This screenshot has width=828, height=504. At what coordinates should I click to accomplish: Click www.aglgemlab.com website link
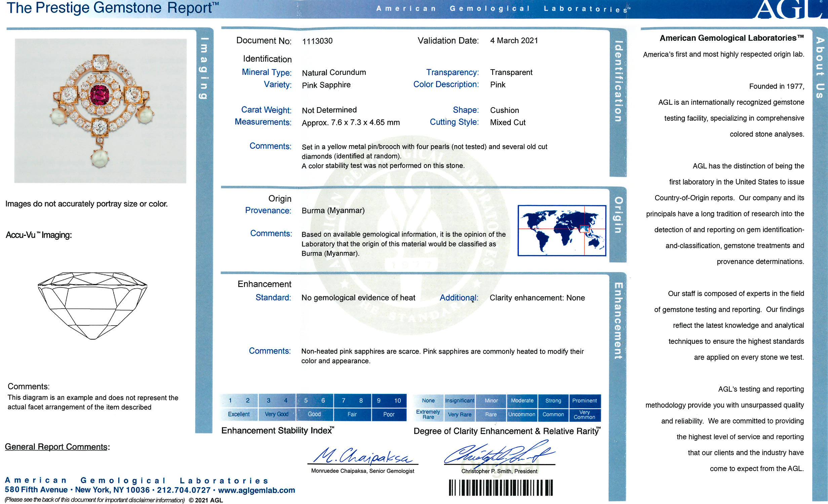click(x=257, y=490)
